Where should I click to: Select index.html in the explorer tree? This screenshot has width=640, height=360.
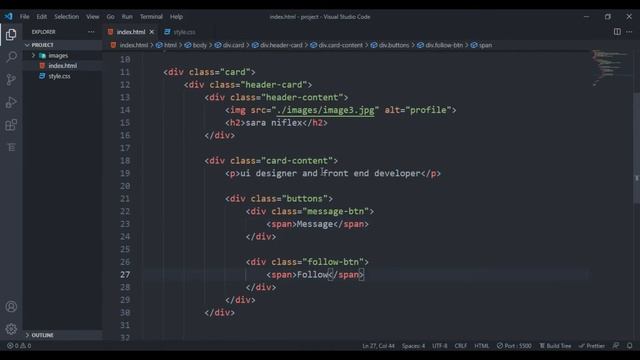pyautogui.click(x=62, y=66)
